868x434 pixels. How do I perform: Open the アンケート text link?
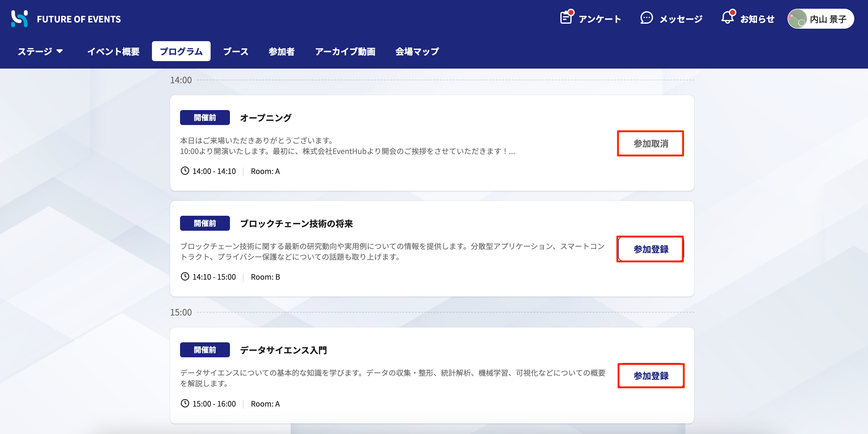click(600, 19)
